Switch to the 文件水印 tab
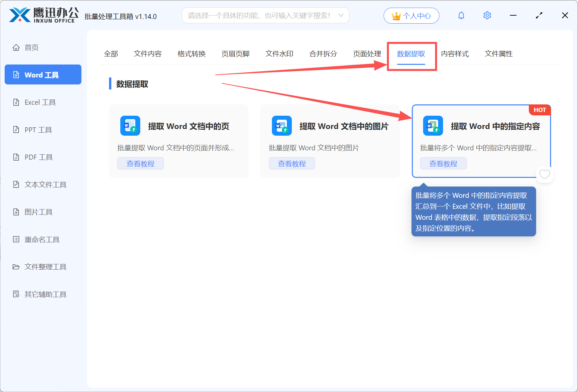Image resolution: width=578 pixels, height=392 pixels. point(279,54)
